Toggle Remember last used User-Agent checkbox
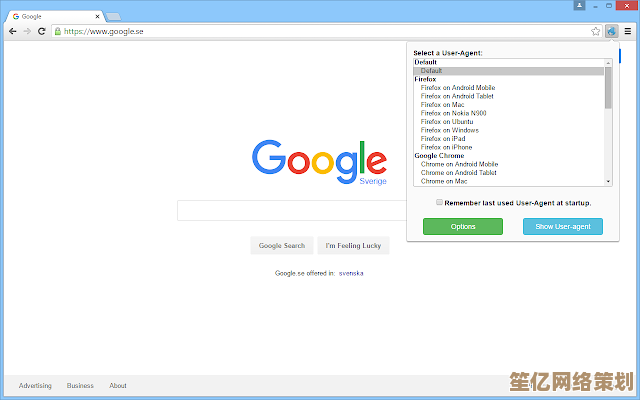 click(x=439, y=202)
